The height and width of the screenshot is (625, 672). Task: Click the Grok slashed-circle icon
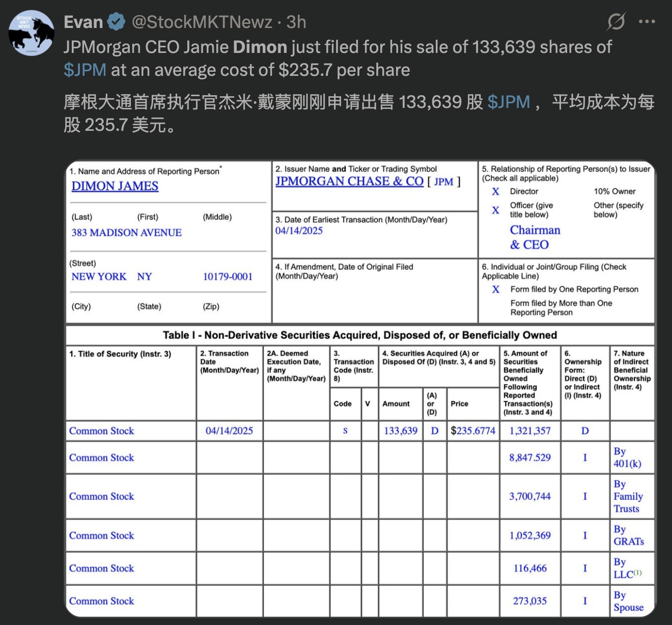click(616, 22)
